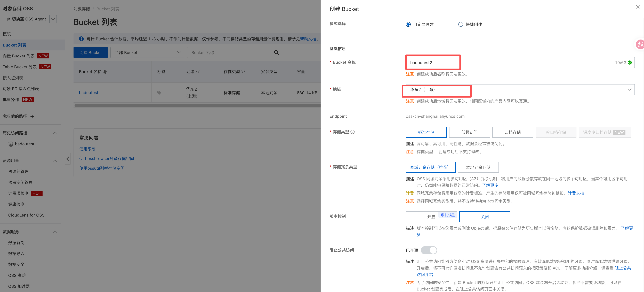
Task: Open the 全部 Bucket filter dropdown
Action: pyautogui.click(x=147, y=52)
